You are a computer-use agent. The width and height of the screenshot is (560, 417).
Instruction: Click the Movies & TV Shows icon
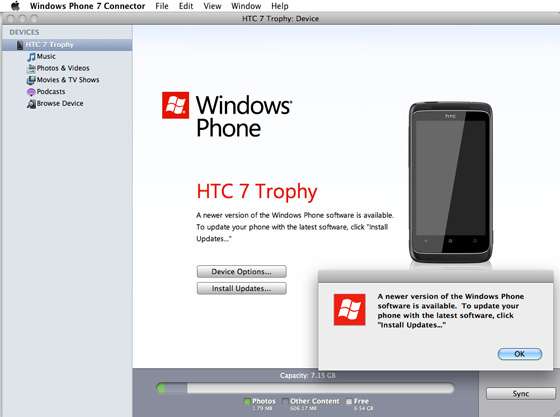click(x=31, y=80)
